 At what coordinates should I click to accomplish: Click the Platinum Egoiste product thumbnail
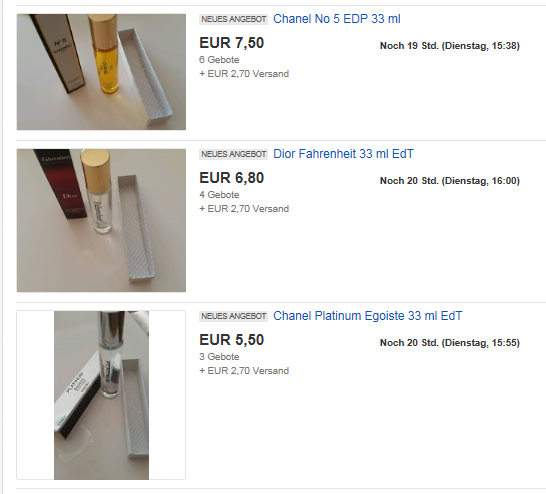click(101, 395)
